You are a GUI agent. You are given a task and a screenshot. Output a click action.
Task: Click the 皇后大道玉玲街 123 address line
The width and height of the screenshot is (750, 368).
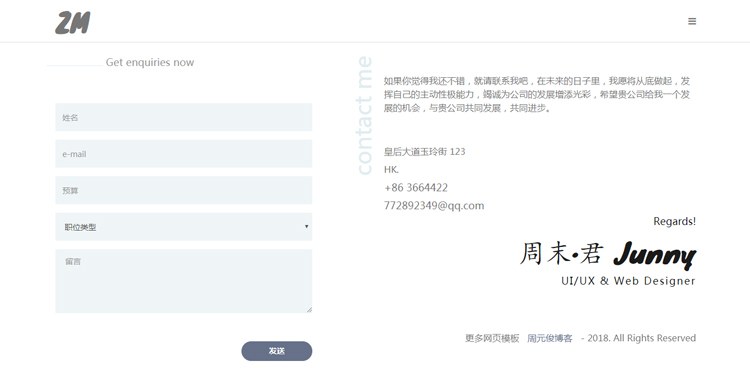coord(424,152)
